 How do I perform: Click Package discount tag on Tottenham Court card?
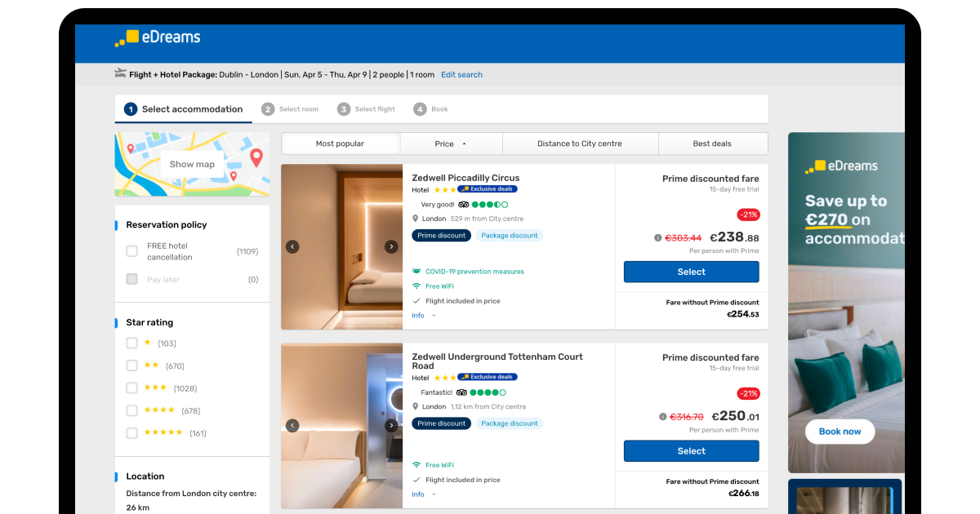click(x=509, y=423)
